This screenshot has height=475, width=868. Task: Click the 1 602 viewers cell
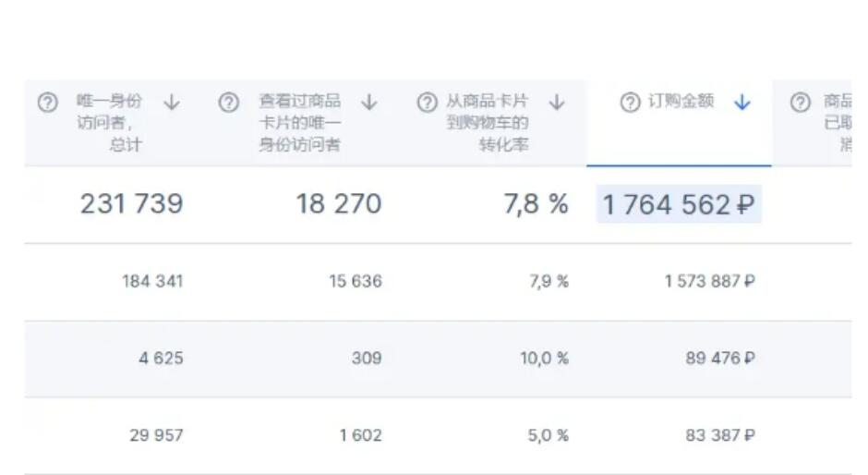click(x=361, y=435)
